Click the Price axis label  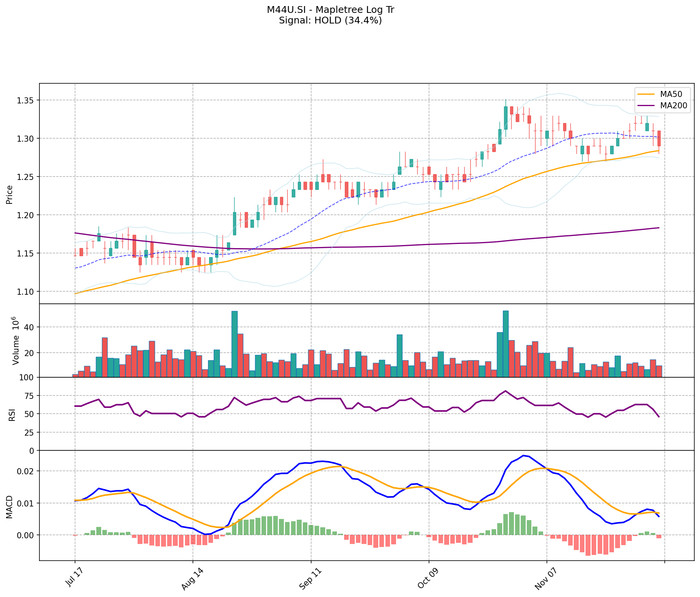click(x=9, y=194)
